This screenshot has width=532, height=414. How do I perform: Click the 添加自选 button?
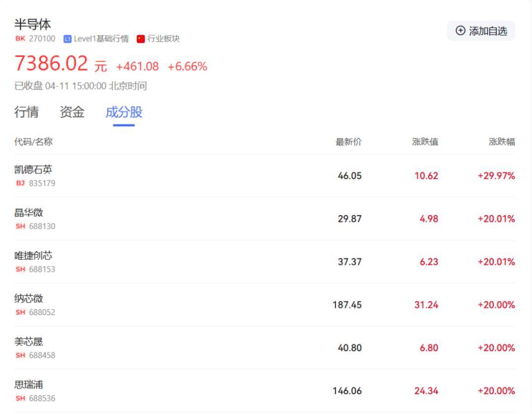[481, 31]
